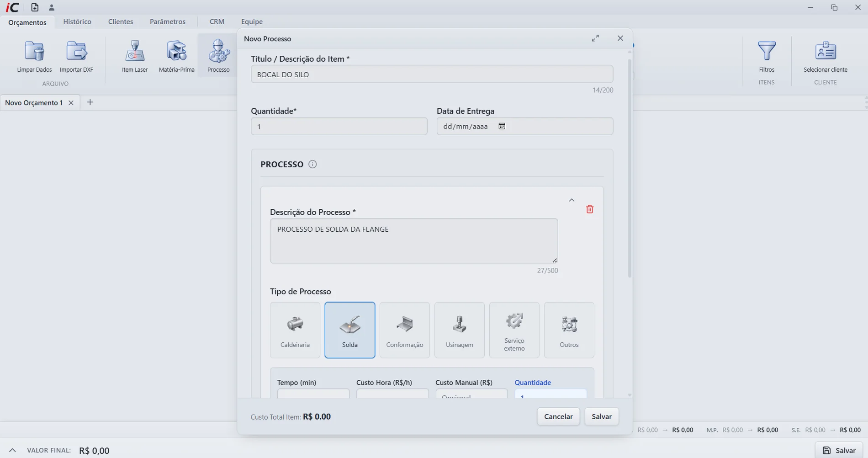This screenshot has height=458, width=868.
Task: Click the Limpar Dados ribbon icon
Action: point(34,56)
